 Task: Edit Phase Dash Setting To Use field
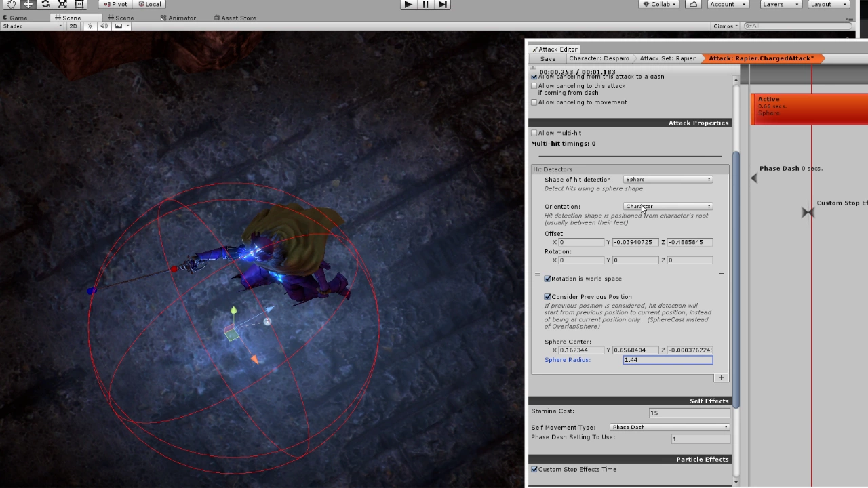701,439
